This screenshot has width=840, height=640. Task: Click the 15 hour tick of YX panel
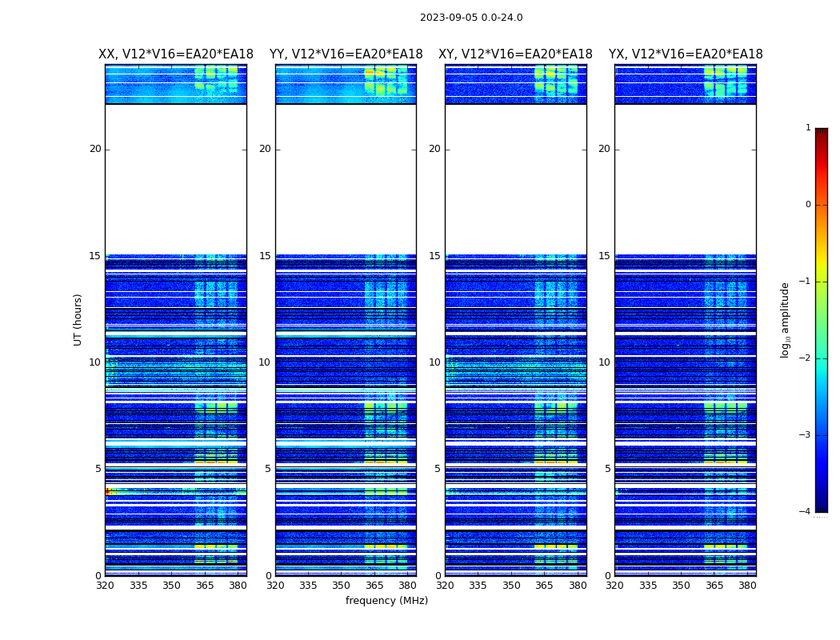pyautogui.click(x=604, y=256)
